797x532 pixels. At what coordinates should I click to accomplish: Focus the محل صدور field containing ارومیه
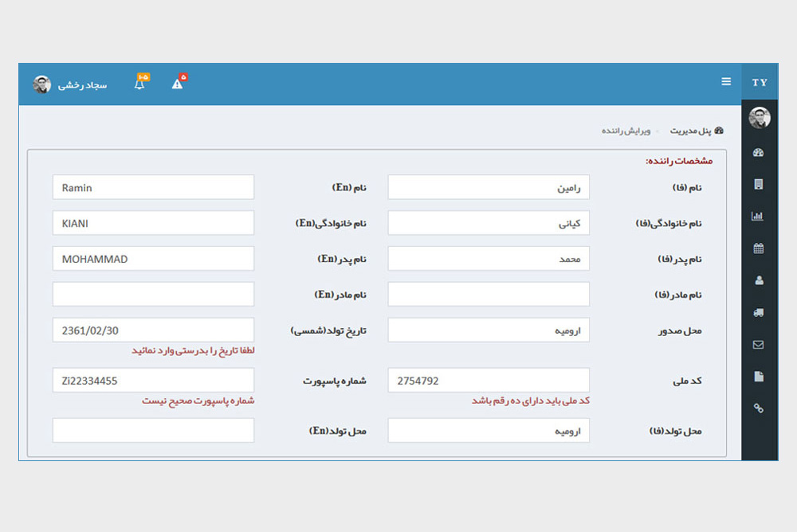coord(489,331)
